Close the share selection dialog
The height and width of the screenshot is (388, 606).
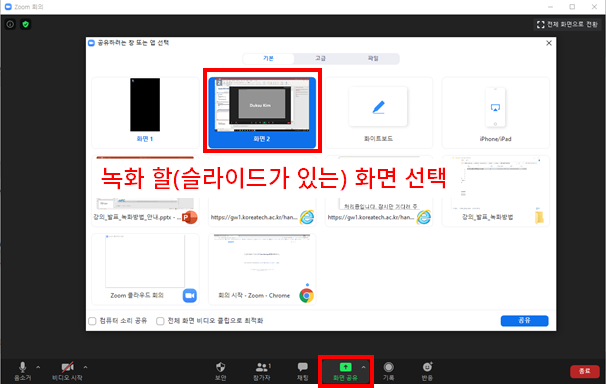(x=549, y=43)
